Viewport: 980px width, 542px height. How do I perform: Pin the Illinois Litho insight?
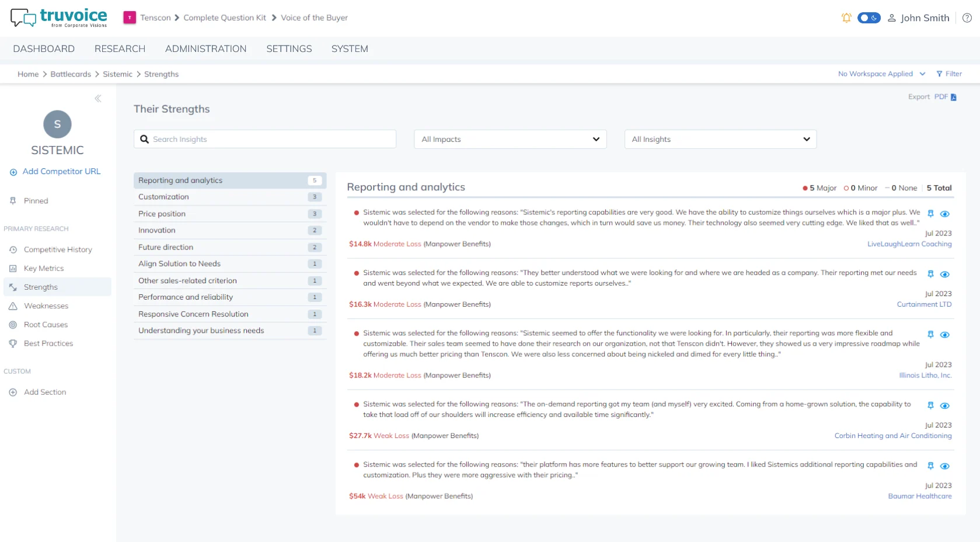(930, 335)
